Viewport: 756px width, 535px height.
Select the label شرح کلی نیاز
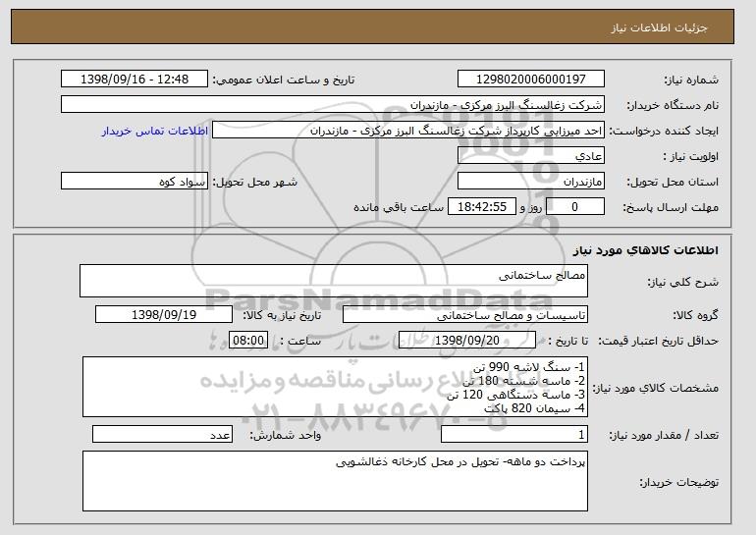[682, 282]
